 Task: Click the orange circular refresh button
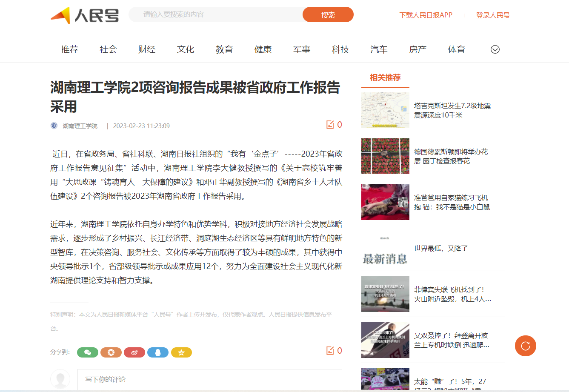pyautogui.click(x=526, y=346)
